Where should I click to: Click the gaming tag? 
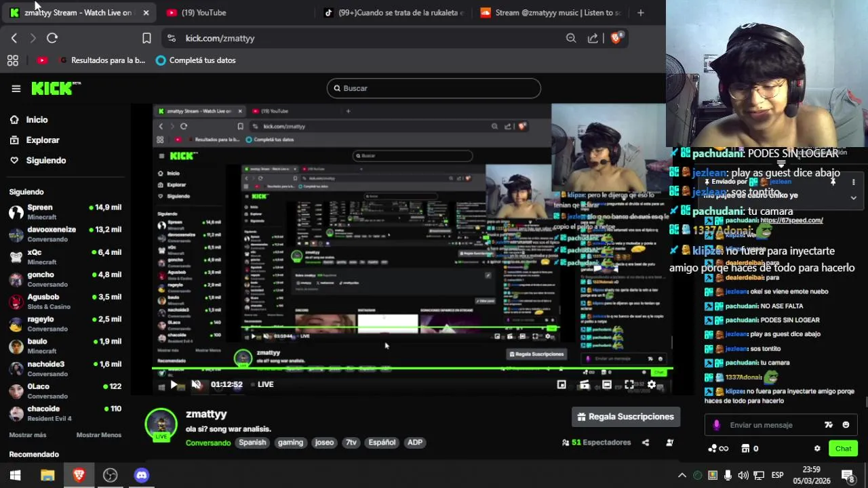click(290, 443)
